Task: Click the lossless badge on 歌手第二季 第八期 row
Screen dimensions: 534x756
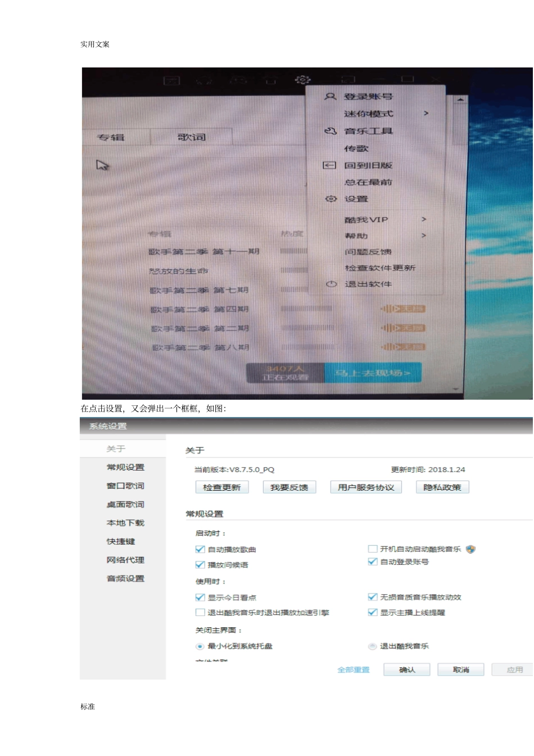Action: 404,347
